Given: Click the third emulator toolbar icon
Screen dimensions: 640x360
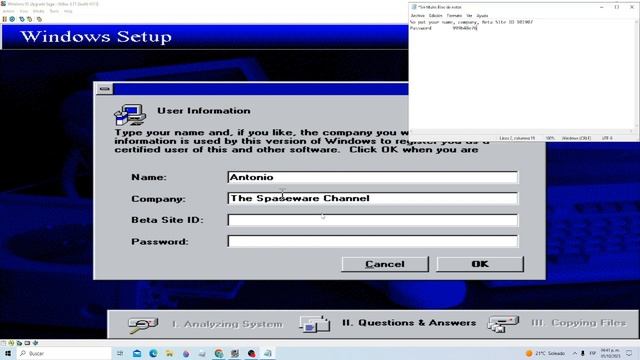Looking at the screenshot, I should click(x=22, y=19).
